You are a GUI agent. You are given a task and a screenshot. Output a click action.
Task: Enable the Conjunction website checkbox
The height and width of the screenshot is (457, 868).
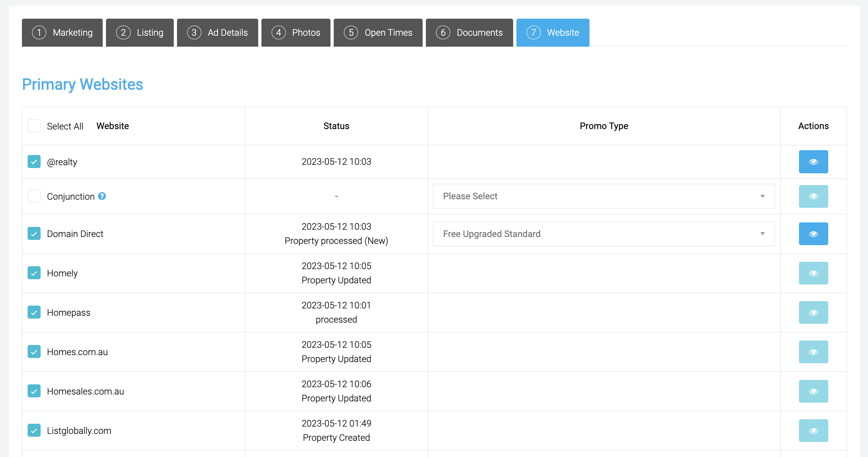coord(34,196)
